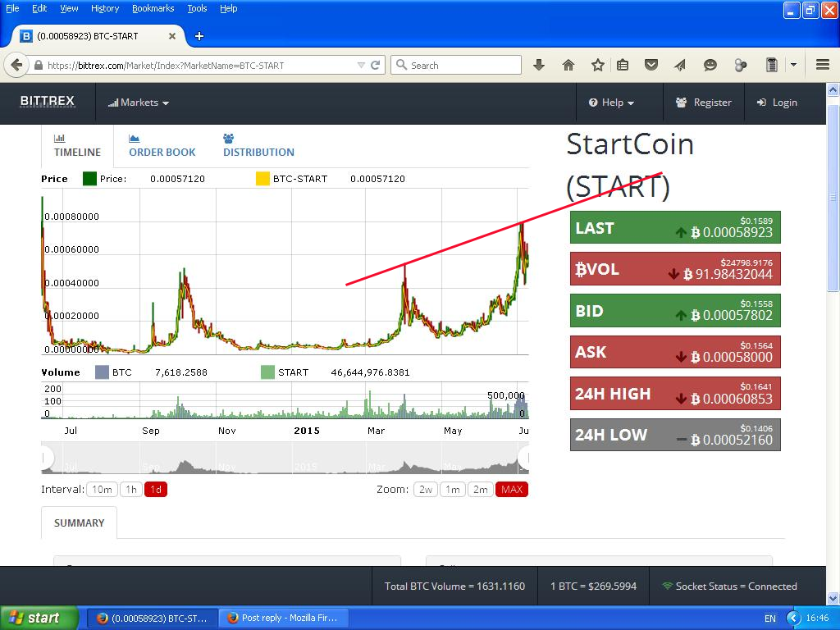Click in the Search input field
Image resolution: width=840 pixels, height=630 pixels.
pos(456,65)
